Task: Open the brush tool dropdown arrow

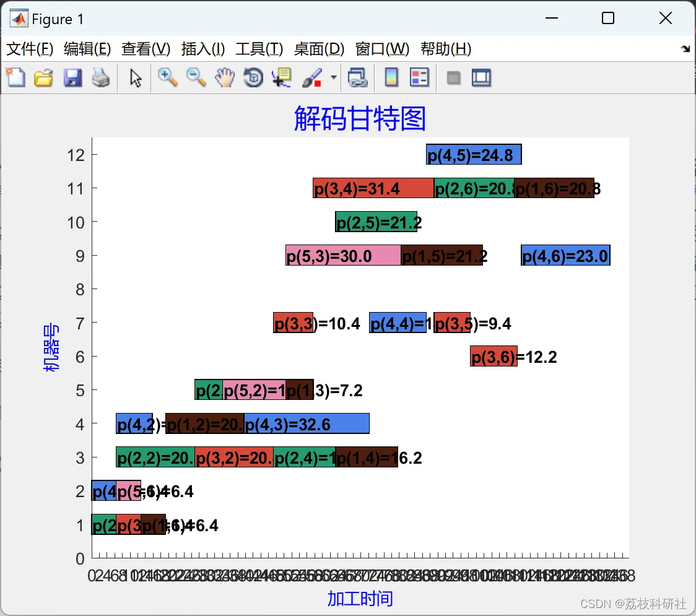Action: coord(333,77)
